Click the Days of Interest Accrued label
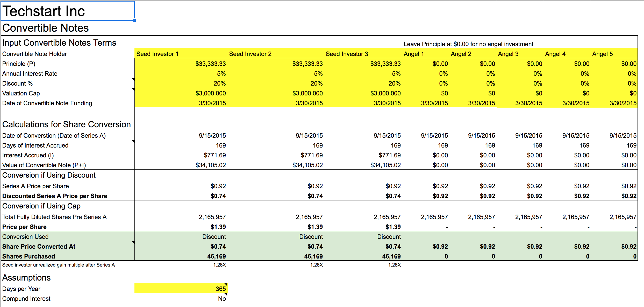Image resolution: width=644 pixels, height=307 pixels. [x=35, y=145]
